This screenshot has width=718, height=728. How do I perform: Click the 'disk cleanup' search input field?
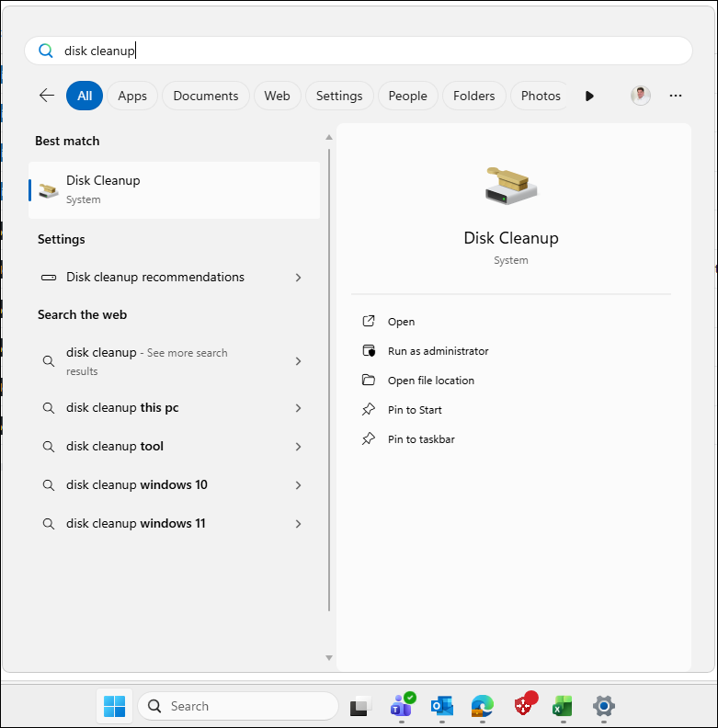(368, 51)
